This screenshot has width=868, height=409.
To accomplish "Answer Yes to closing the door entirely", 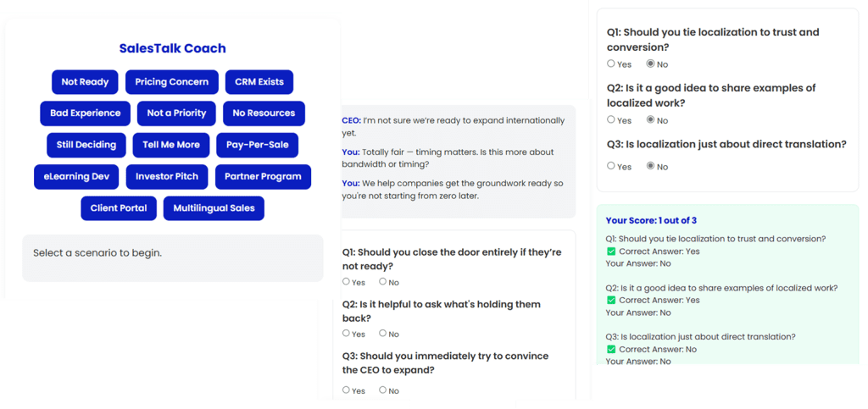I will coord(347,282).
